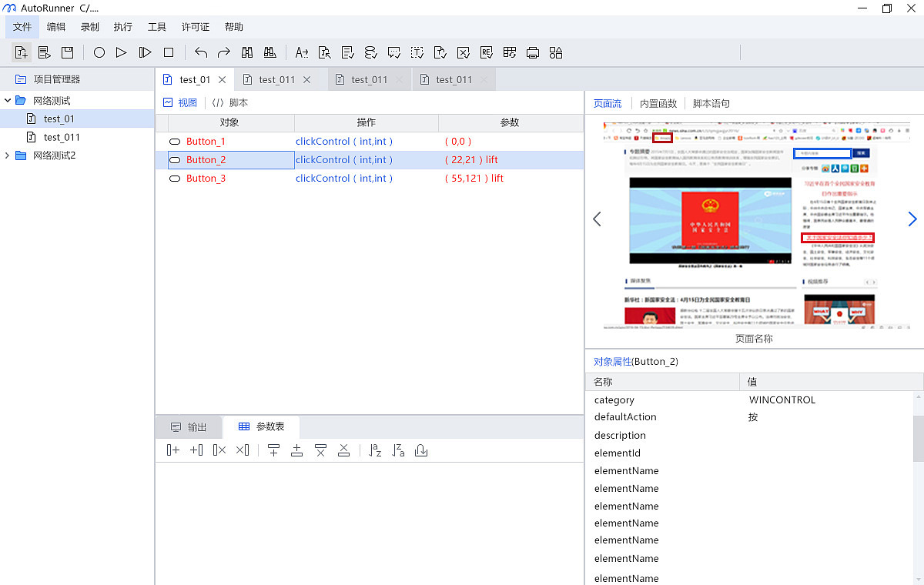Click the speech bubble comment check icon

point(393,52)
